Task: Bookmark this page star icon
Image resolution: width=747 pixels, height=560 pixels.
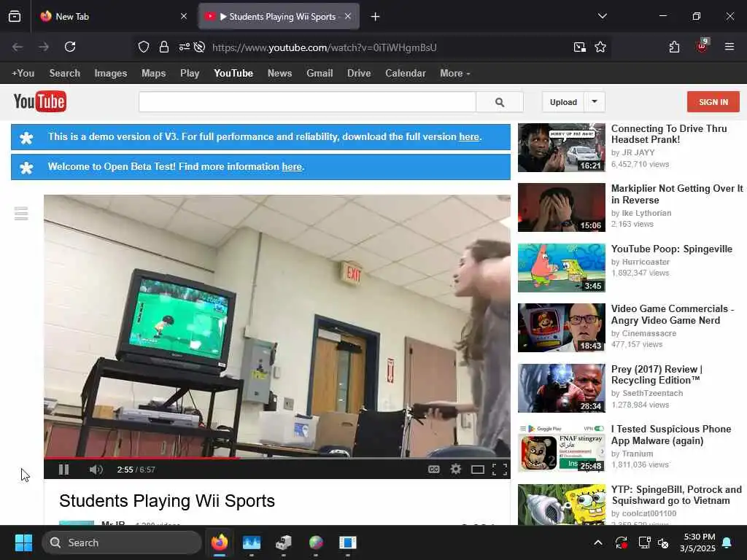Action: pyautogui.click(x=600, y=47)
